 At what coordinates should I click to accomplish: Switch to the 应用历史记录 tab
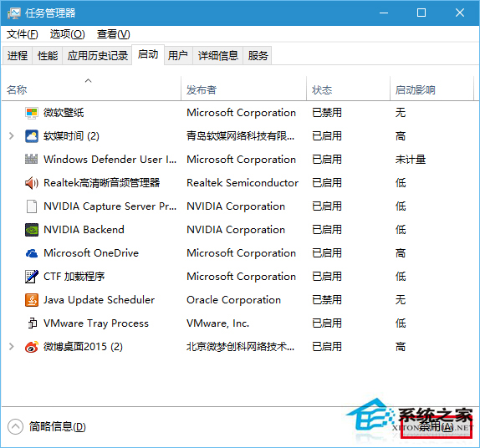[x=97, y=56]
